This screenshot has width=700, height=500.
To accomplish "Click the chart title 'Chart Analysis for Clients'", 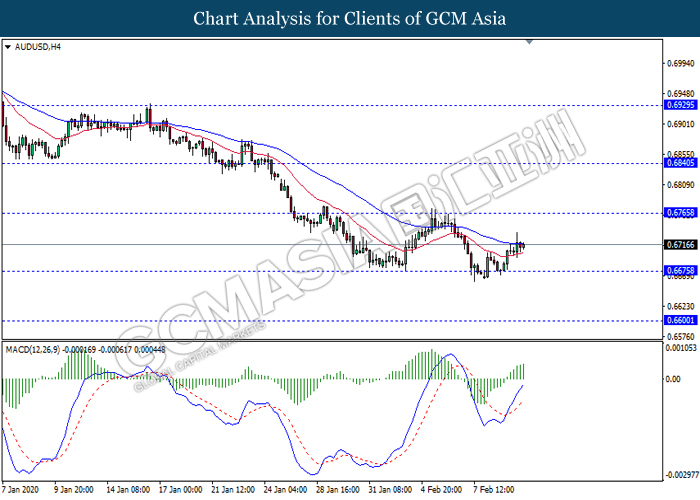I will point(349,18).
